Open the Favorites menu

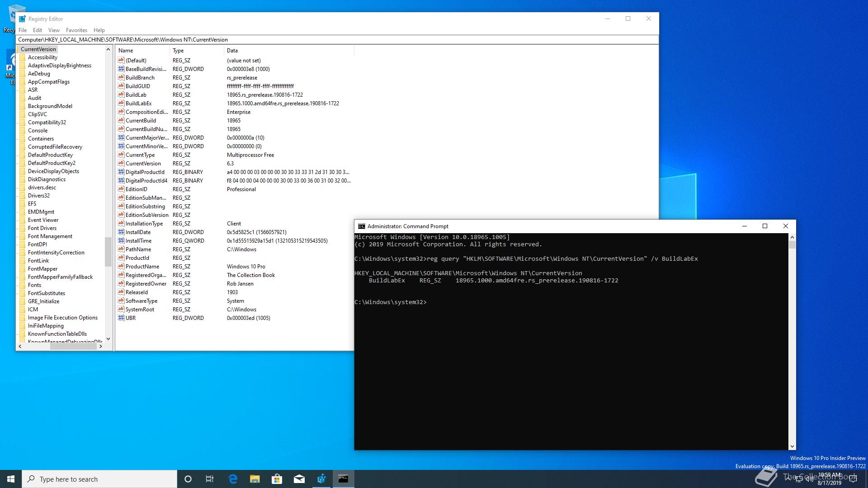click(76, 30)
